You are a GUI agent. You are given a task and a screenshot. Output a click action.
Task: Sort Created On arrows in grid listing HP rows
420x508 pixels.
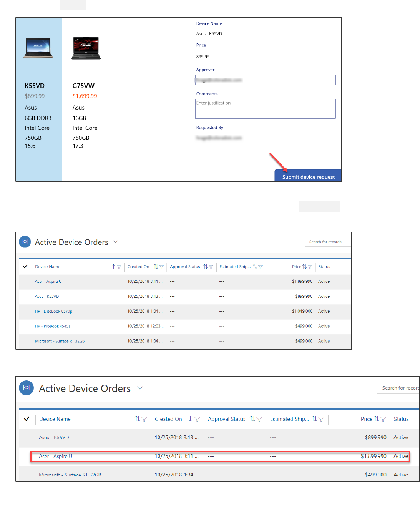(156, 266)
